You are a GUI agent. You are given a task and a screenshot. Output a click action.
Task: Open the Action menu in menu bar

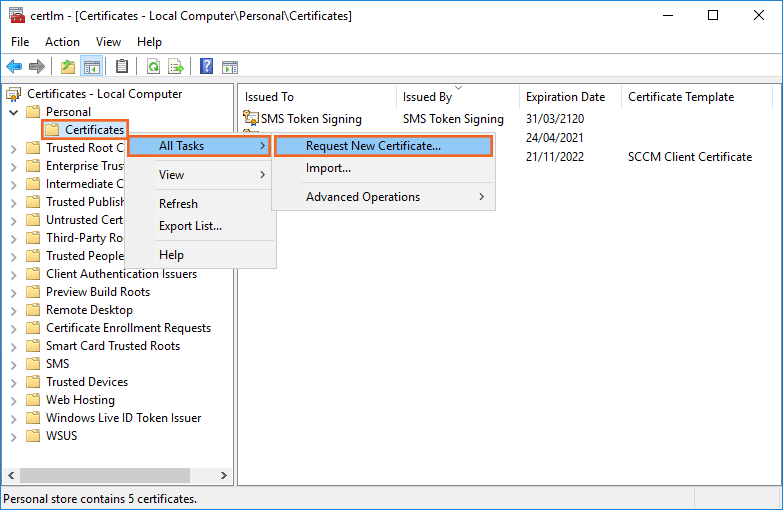click(62, 42)
